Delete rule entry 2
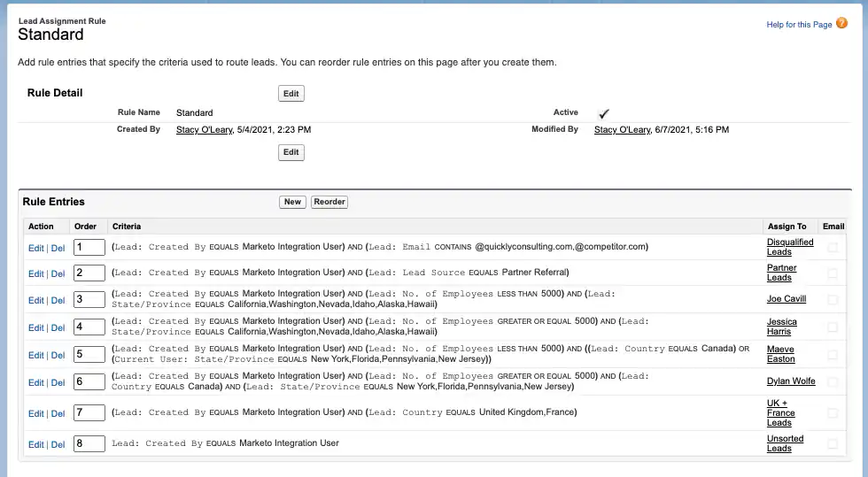Viewport: 868px width, 477px height. pyautogui.click(x=58, y=273)
